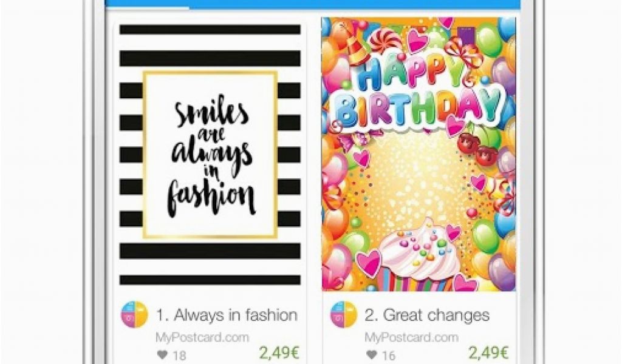Viewport: 622px width, 364px height.
Task: Tap the gold-framed smiles quote
Action: click(210, 155)
